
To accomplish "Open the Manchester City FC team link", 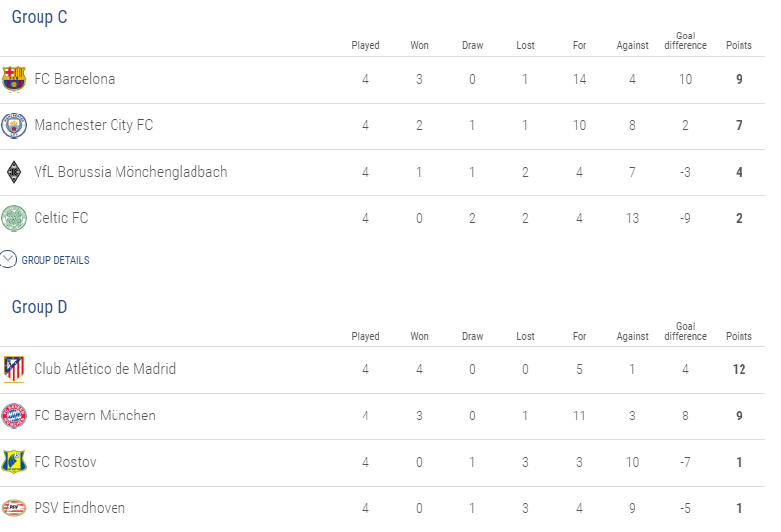I will [x=94, y=125].
